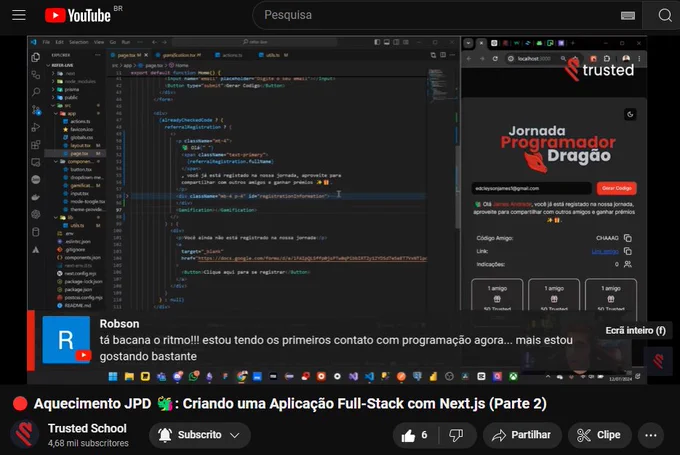Click the Clipe button
The height and width of the screenshot is (455, 680).
[x=599, y=435]
